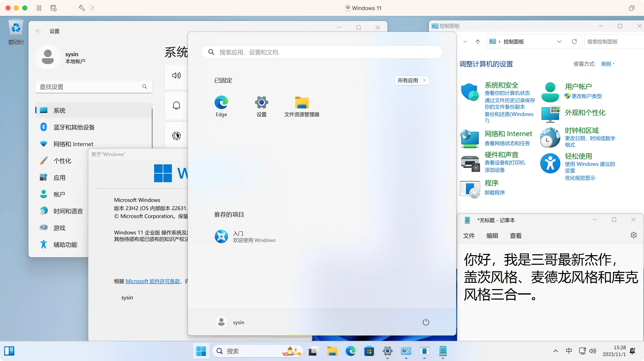Open 时钟和区域 in Control Panel

tap(582, 130)
